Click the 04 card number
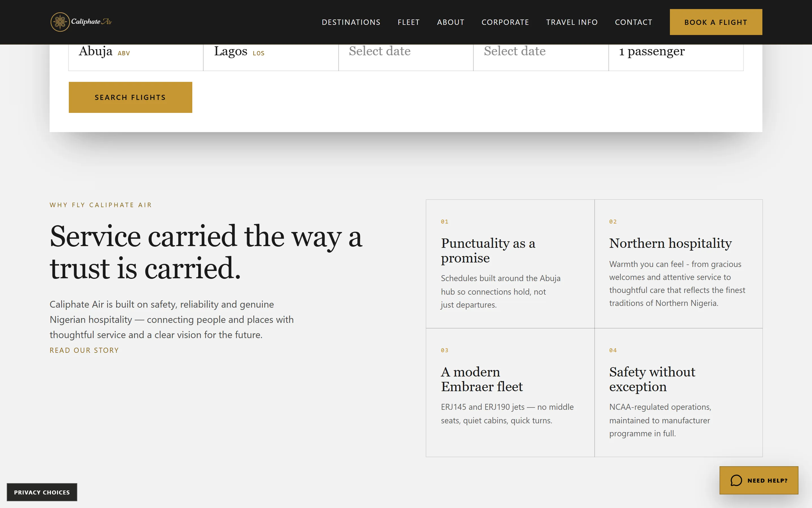The width and height of the screenshot is (812, 508). [613, 351]
